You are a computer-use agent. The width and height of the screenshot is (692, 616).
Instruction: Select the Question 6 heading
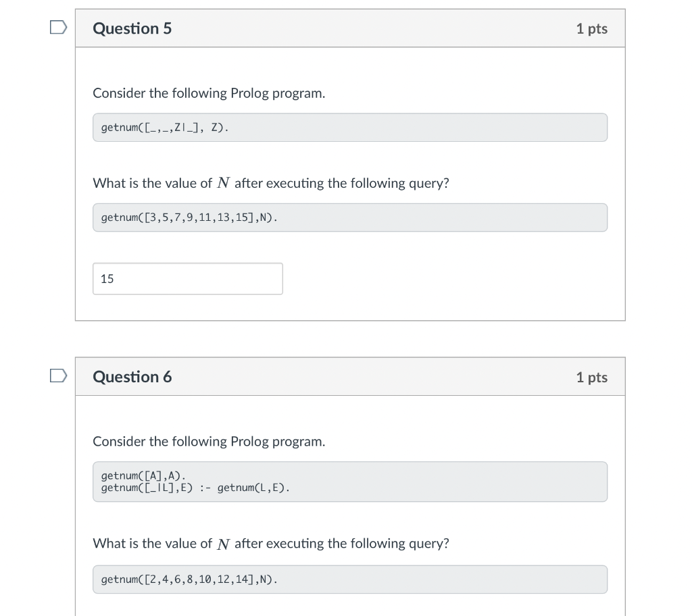(132, 377)
